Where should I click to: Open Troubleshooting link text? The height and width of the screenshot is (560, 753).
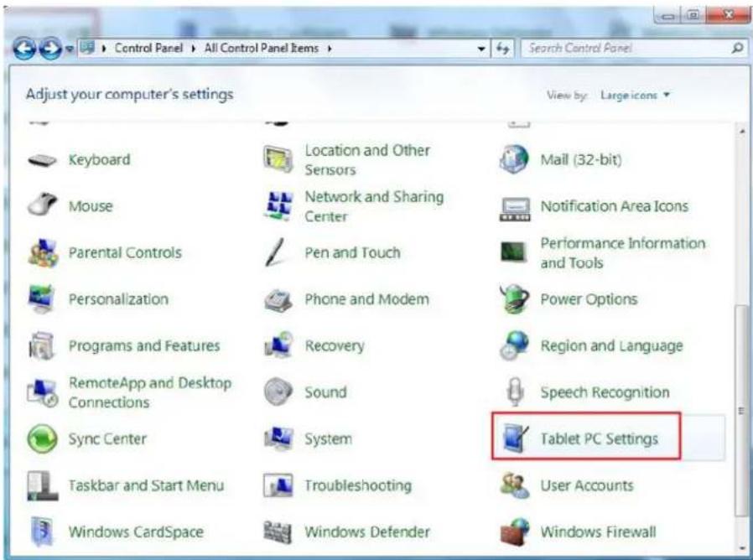[x=358, y=485]
